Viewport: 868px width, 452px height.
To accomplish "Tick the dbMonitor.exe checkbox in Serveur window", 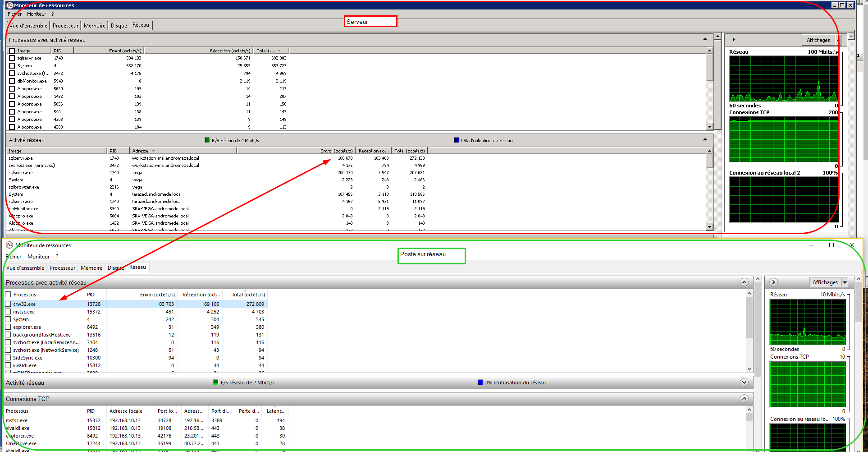I will tap(12, 81).
